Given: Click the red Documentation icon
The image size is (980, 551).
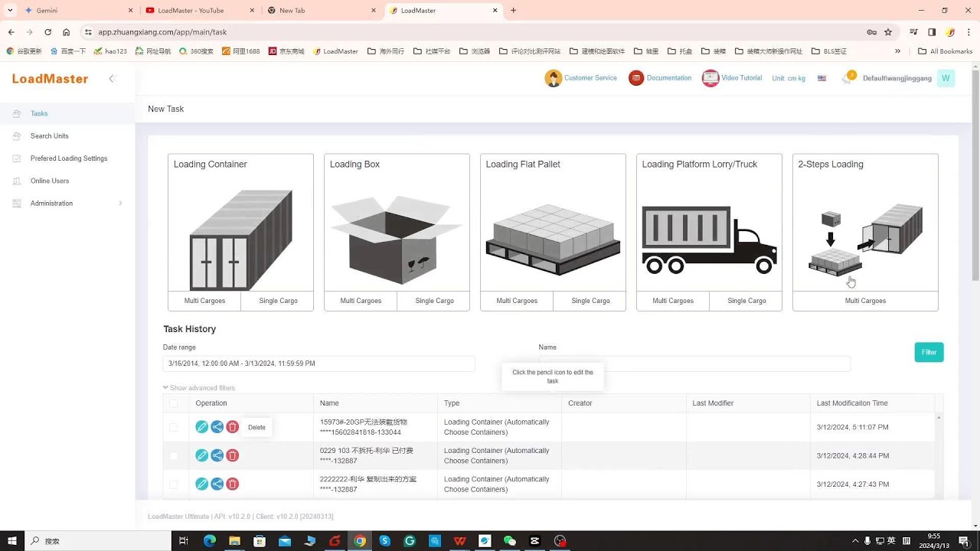Looking at the screenshot, I should tap(636, 78).
